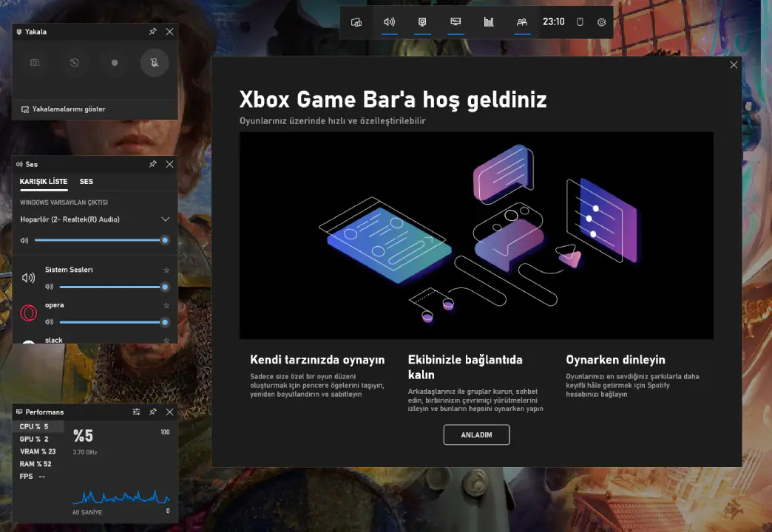Mute Sistem Sesleri speaker icon
Image resolution: width=772 pixels, height=532 pixels.
50,287
